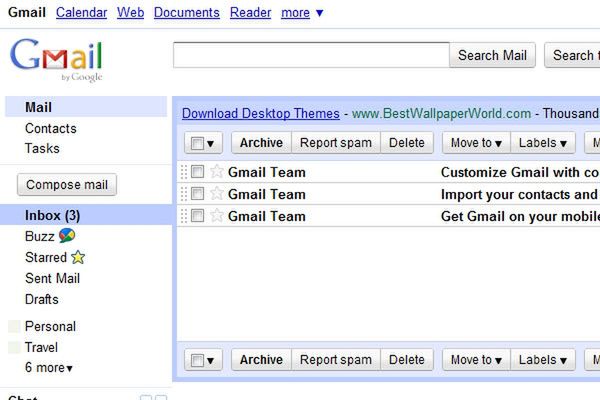Open the Drafts folder
This screenshot has height=400, width=600.
42,299
